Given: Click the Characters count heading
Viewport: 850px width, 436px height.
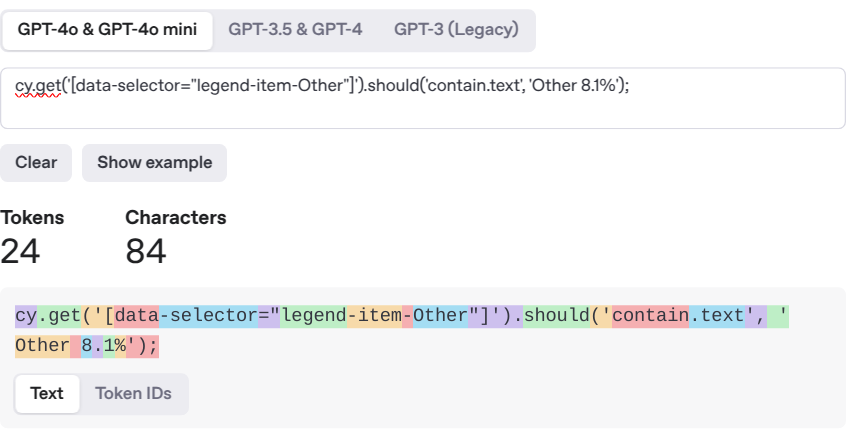Looking at the screenshot, I should click(176, 217).
